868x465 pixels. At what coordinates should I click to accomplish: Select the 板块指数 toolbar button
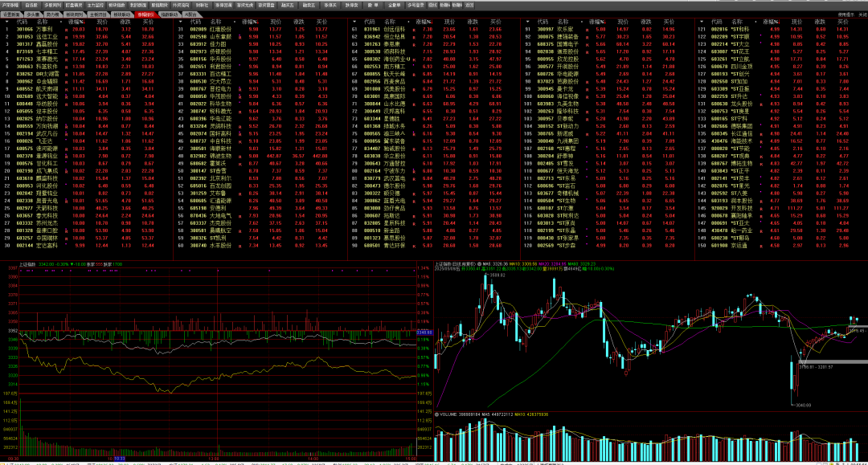point(117,5)
